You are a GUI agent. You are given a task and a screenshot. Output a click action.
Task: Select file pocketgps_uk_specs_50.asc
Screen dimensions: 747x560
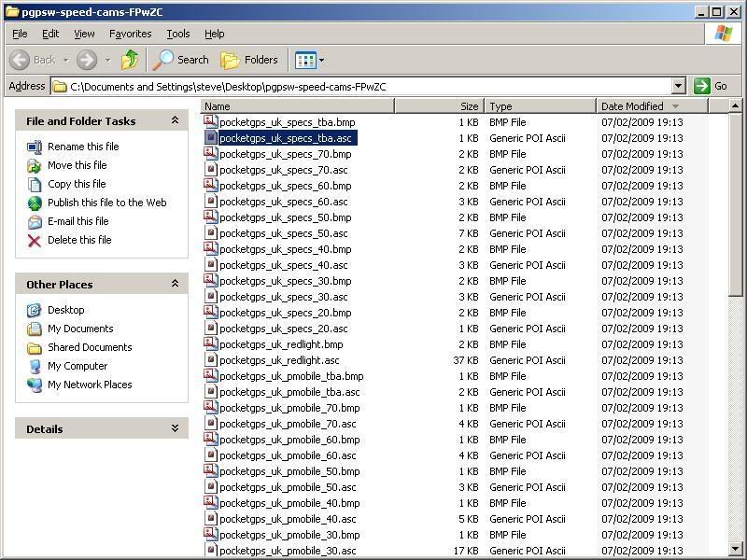point(284,233)
